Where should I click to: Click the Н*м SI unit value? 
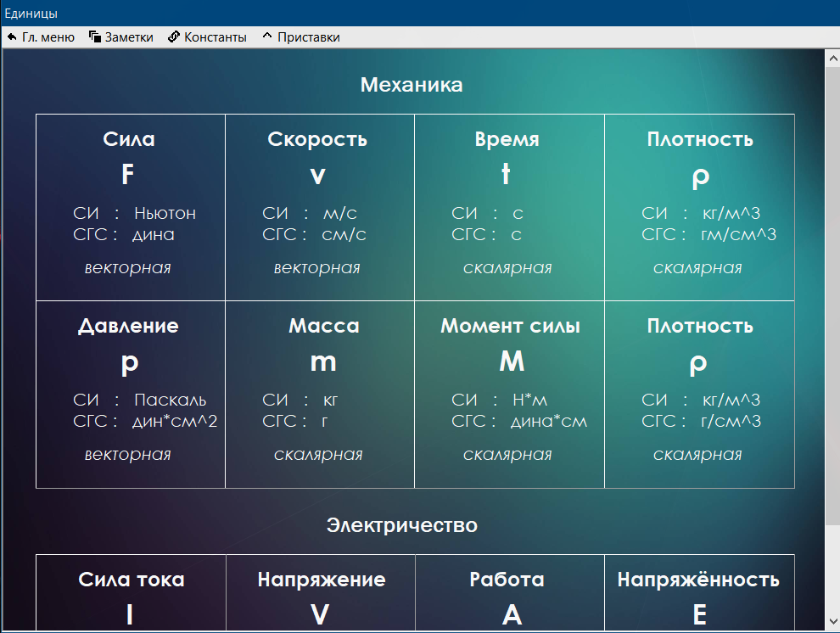(x=529, y=400)
